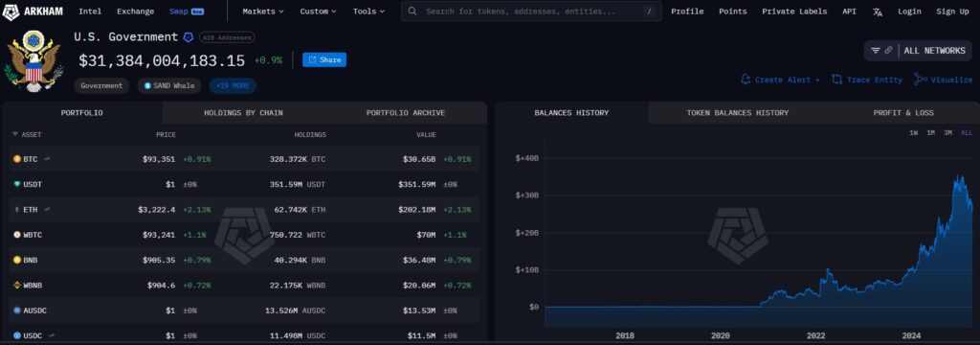Switch to the PORTFOLIO ARCHIVE tab

click(x=406, y=113)
